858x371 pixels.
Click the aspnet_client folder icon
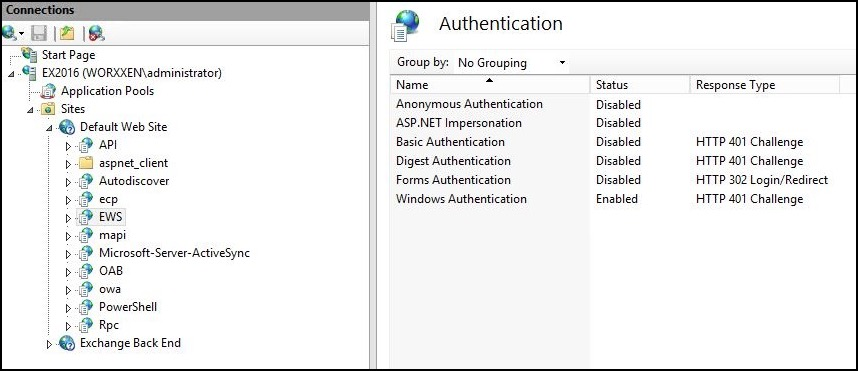pyautogui.click(x=86, y=163)
